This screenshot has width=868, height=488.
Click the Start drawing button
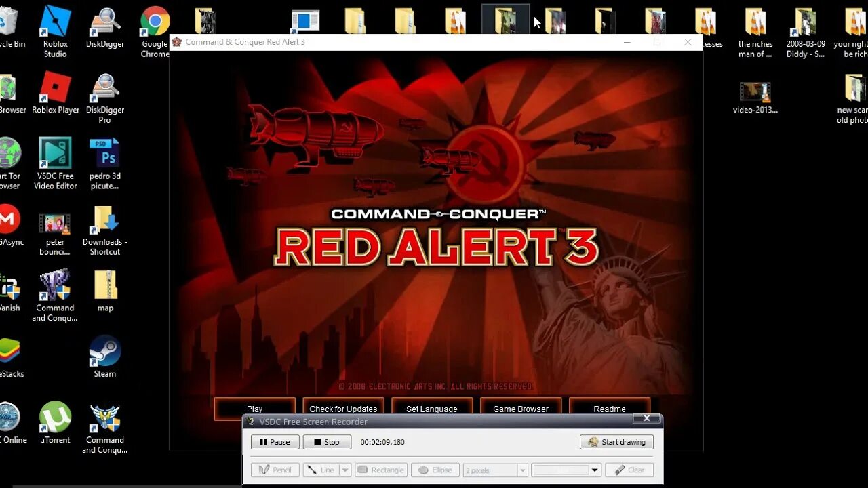click(617, 442)
